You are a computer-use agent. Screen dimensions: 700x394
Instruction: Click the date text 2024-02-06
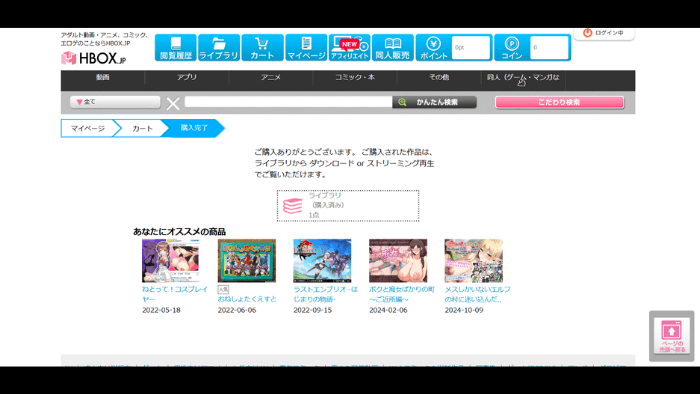[x=388, y=310]
